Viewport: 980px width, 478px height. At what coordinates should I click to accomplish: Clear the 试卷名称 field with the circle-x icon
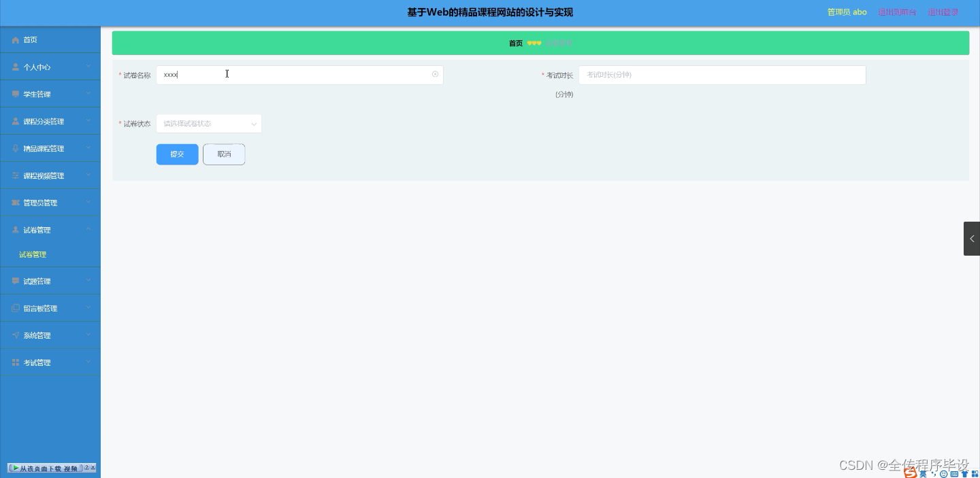(435, 74)
